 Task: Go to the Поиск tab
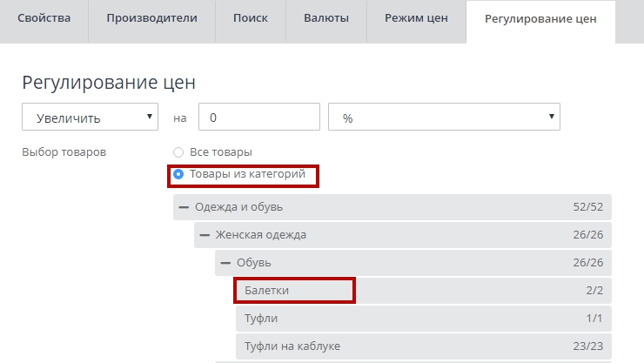[251, 19]
